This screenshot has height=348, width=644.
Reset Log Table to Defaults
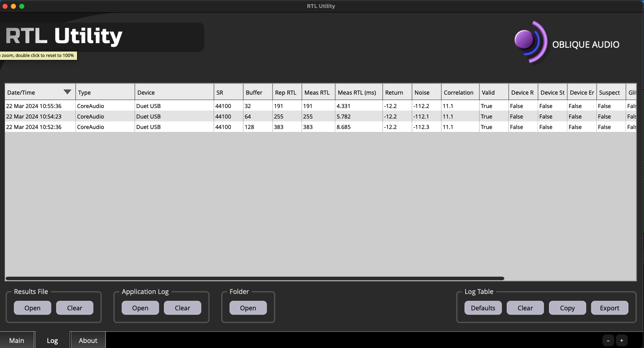[483, 308]
